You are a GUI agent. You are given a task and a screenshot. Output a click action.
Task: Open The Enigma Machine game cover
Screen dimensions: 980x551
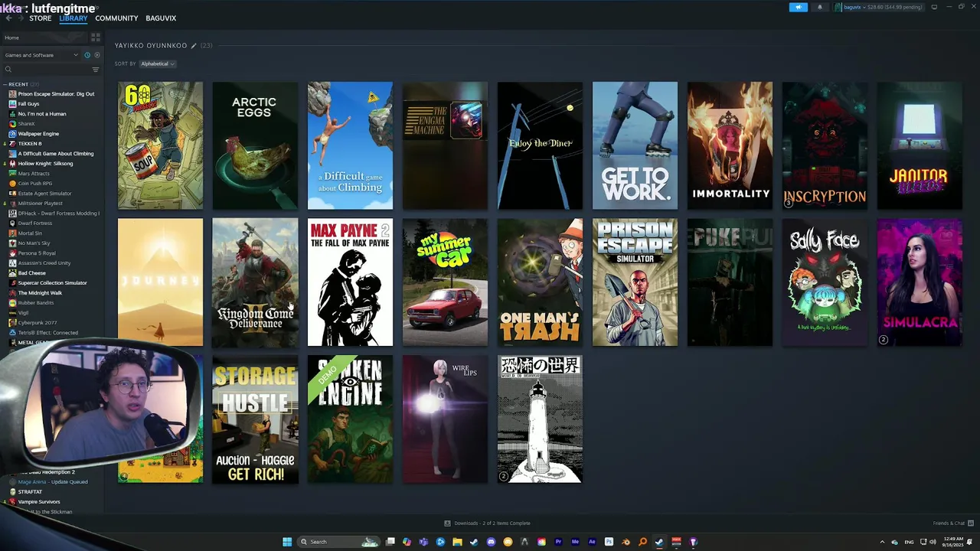click(445, 145)
